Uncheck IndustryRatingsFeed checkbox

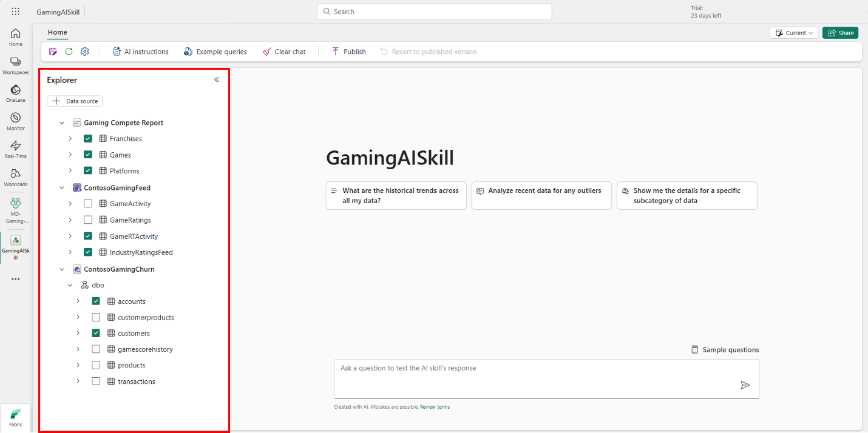coord(88,252)
